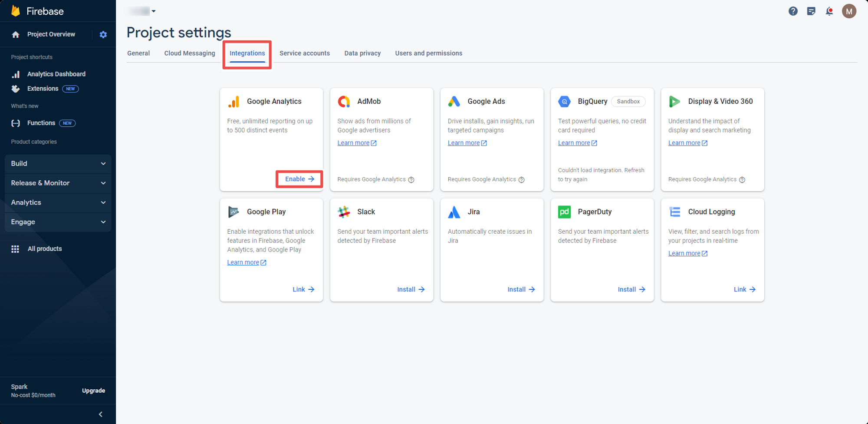Go to Users and permissions tab
The height and width of the screenshot is (424, 868).
429,53
